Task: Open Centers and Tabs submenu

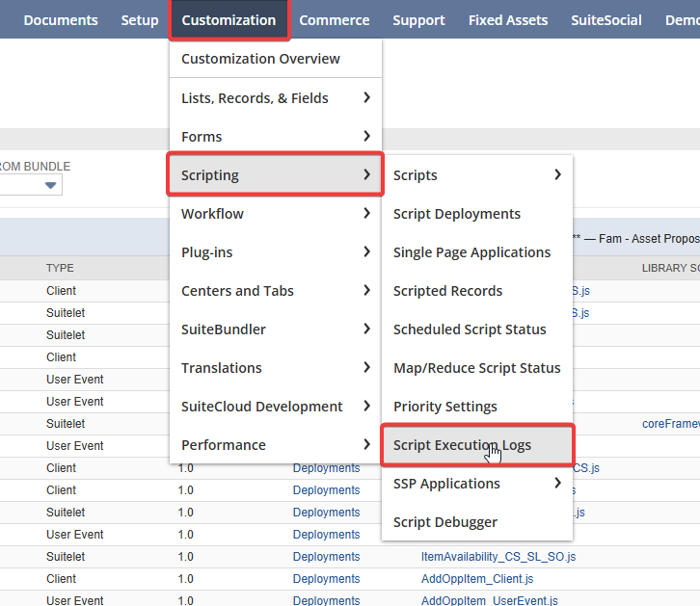Action: coord(276,291)
